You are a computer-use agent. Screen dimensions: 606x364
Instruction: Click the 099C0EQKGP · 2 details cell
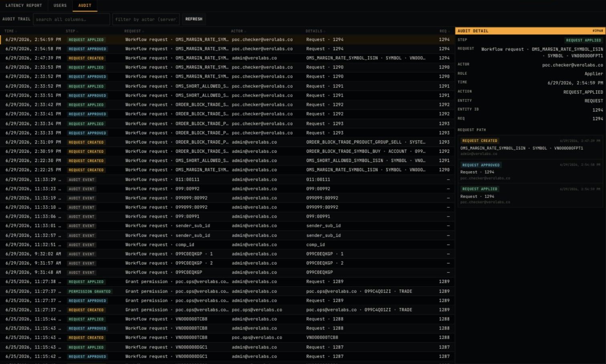[x=325, y=263]
